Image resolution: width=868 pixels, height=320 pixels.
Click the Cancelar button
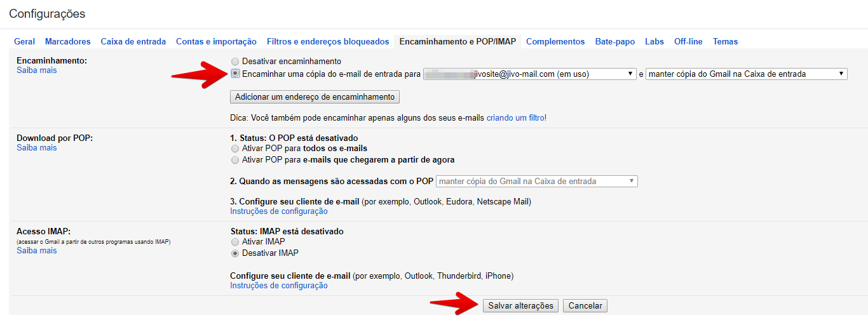click(x=585, y=306)
